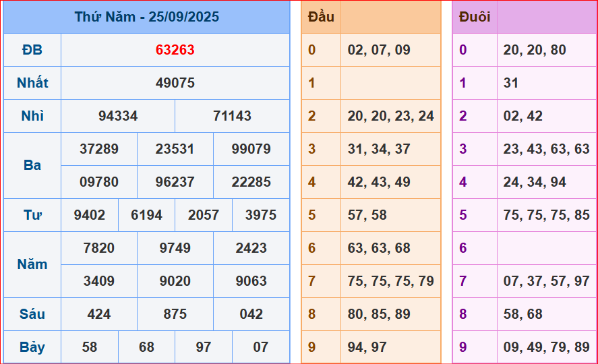
Task: Click the number 9063
Action: pyautogui.click(x=251, y=281)
